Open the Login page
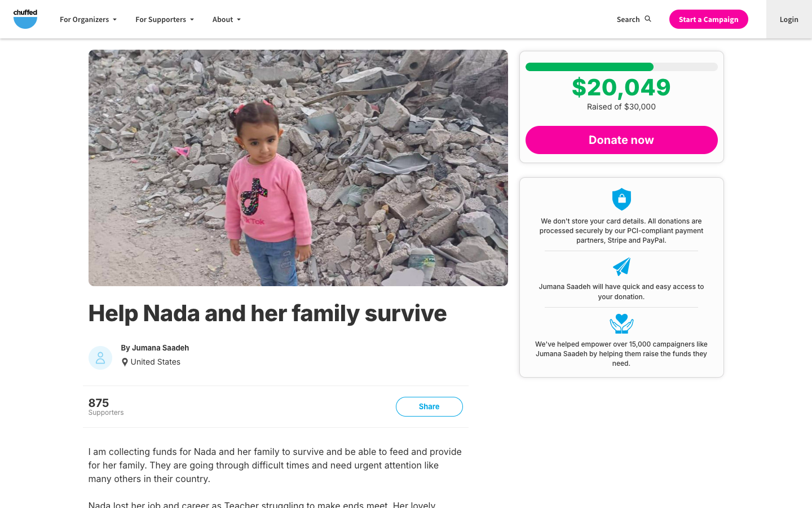812x508 pixels. click(x=789, y=19)
